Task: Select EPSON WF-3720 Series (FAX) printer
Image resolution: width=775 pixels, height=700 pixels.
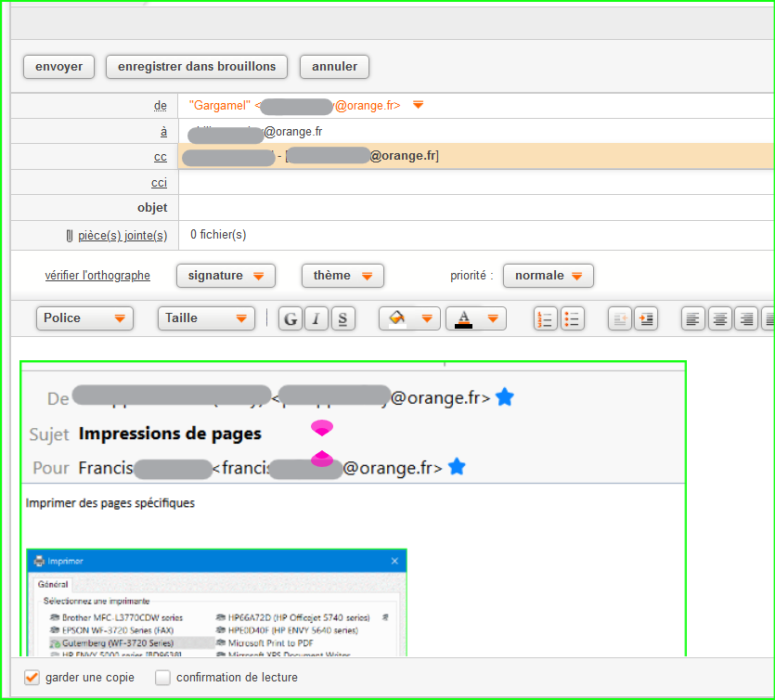Action: pos(111,630)
